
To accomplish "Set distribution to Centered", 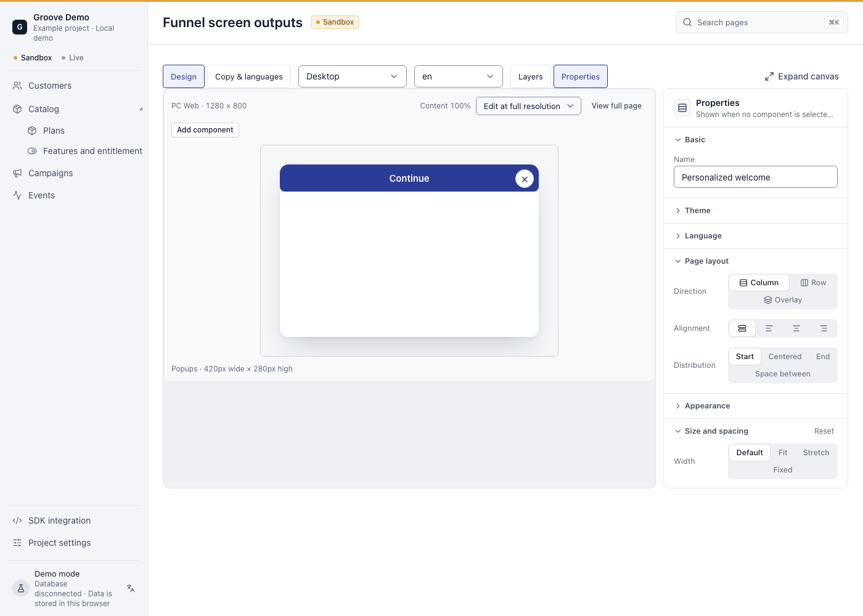I will pyautogui.click(x=785, y=357).
